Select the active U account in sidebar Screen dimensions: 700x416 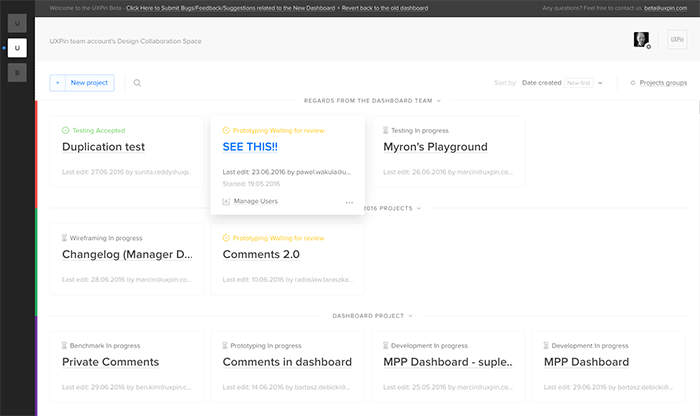click(17, 48)
